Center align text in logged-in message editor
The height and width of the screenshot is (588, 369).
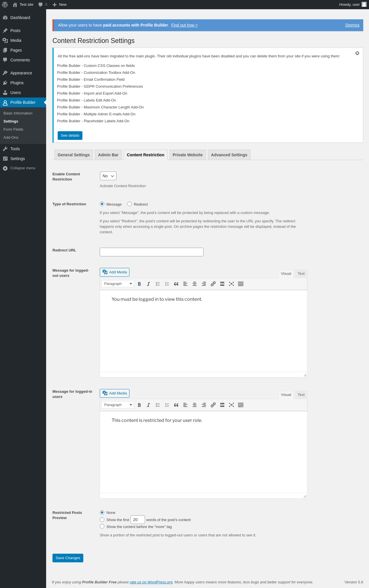pos(195,405)
